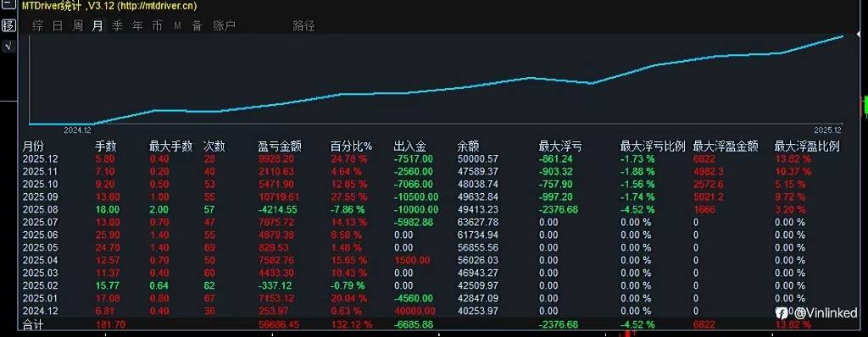This screenshot has width=868, height=337.
Task: Click the 2025.12 label on the chart axis
Action: point(827,130)
